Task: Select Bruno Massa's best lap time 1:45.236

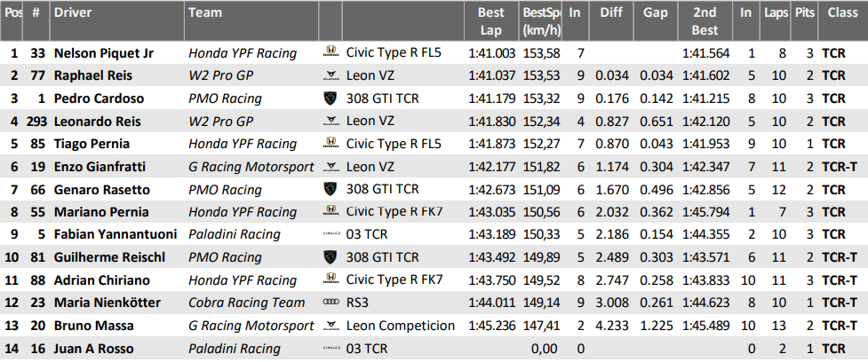Action: tap(491, 327)
